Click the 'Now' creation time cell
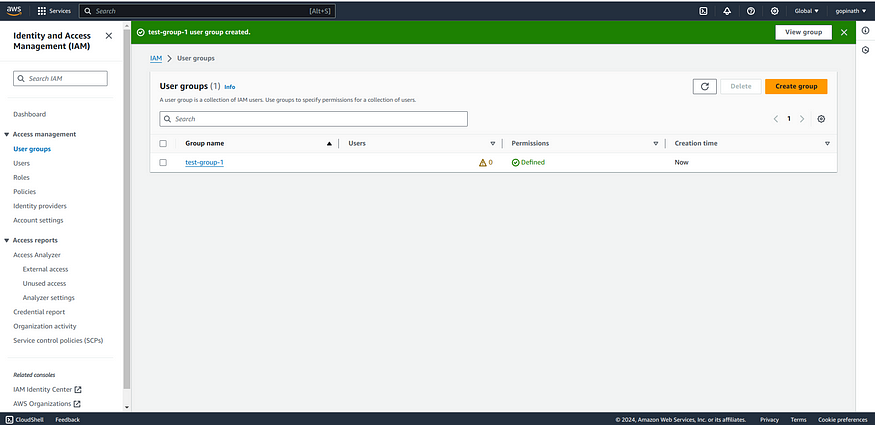875x425 pixels. [x=681, y=162]
